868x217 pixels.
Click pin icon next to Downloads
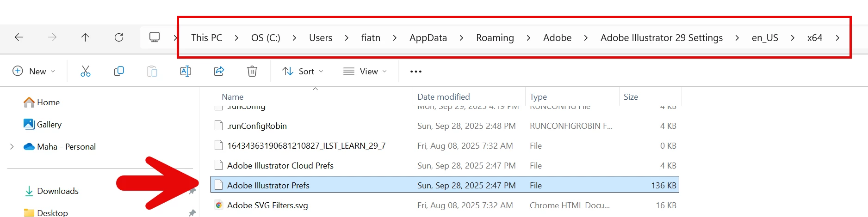click(192, 191)
